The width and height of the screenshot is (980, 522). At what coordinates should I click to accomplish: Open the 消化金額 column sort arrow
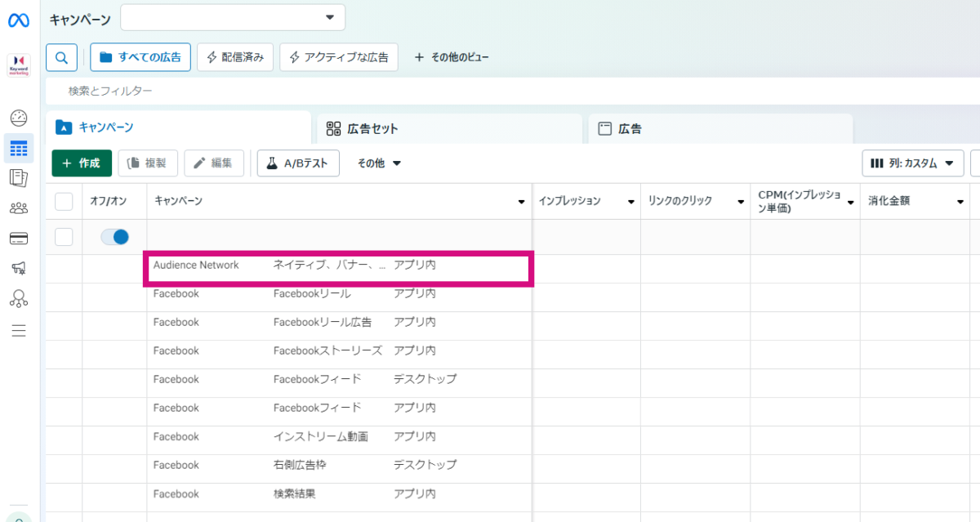[960, 202]
